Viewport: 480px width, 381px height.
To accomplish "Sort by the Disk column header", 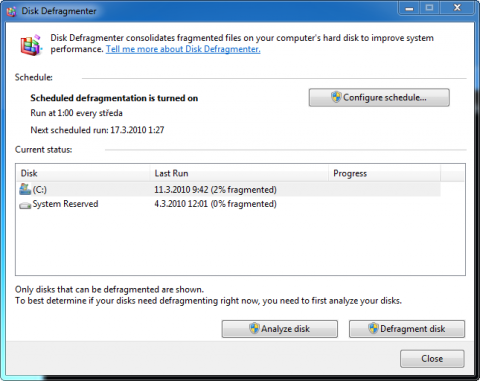I will pos(83,173).
